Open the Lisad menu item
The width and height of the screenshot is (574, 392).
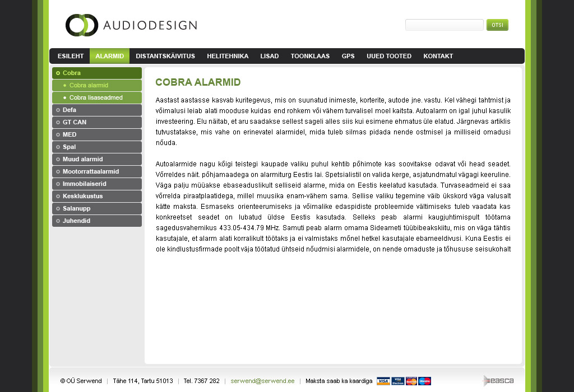click(x=270, y=56)
